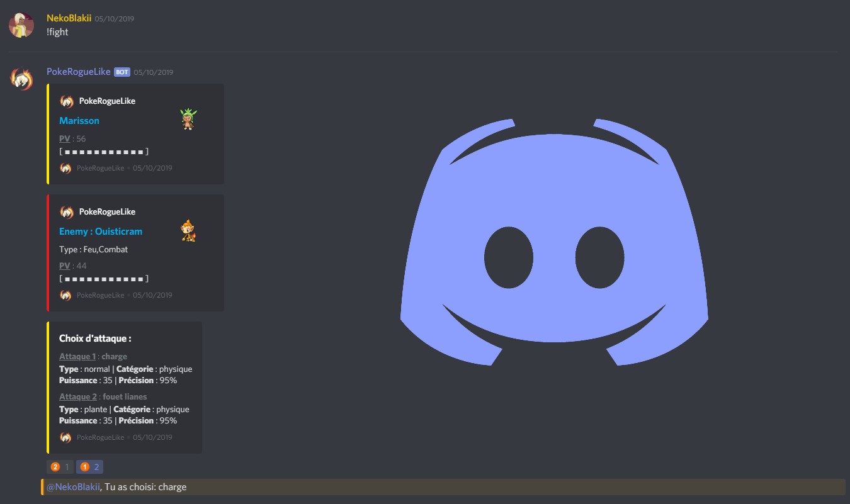The image size is (850, 504).
Task: Click the Ouisticram Pokémon sprite thumbnail
Action: tap(188, 230)
